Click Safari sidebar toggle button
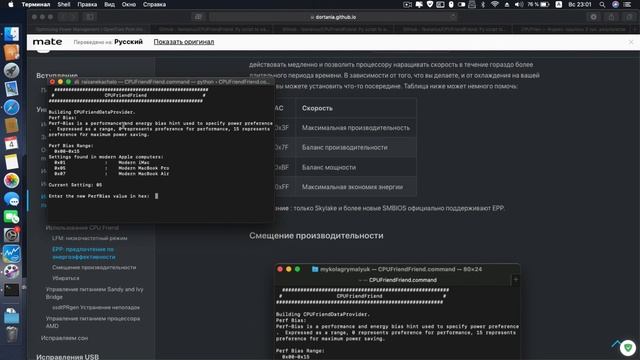Screen dimensions: 640x360 (x=90, y=17)
